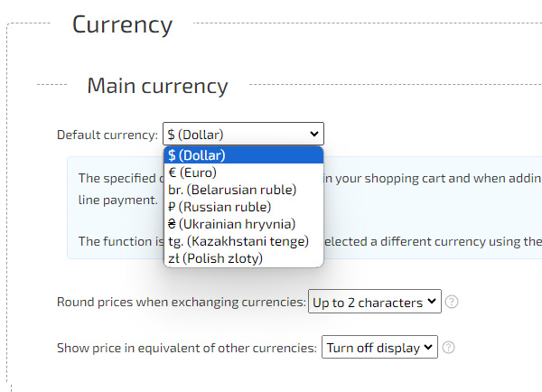Image resolution: width=542 pixels, height=392 pixels.
Task: Click the 'Currency' section heading
Action: click(122, 24)
